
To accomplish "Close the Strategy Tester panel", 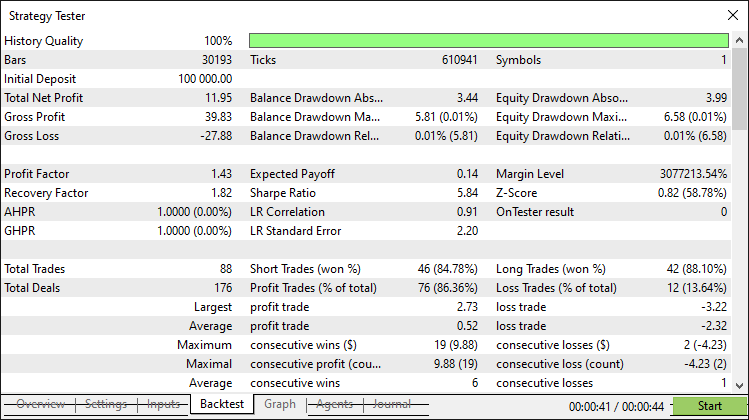I will pyautogui.click(x=733, y=15).
